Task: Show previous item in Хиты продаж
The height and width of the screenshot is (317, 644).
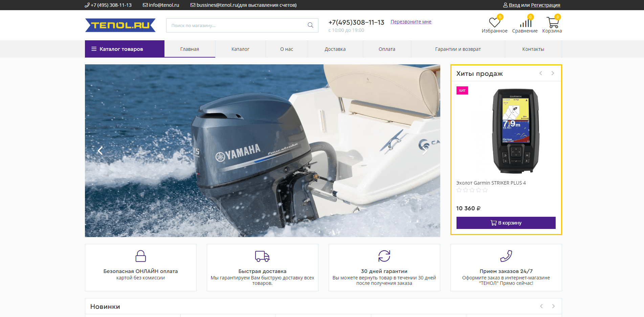Action: (x=541, y=73)
